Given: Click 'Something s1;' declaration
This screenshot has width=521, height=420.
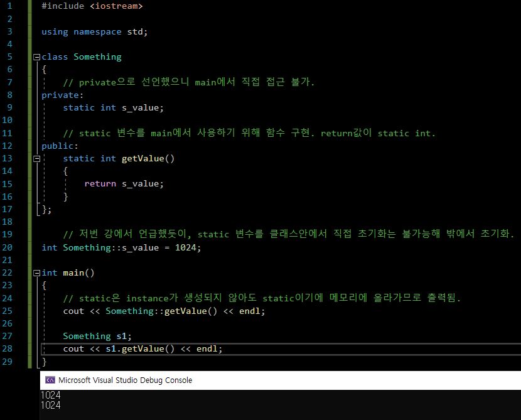Looking at the screenshot, I should pyautogui.click(x=97, y=337).
